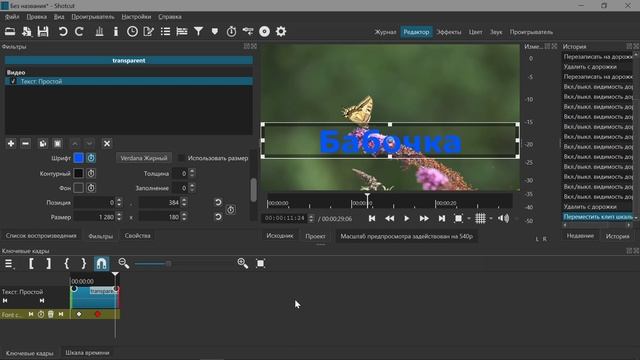640x360 pixels.
Task: Switch to Шкала времени tab
Action: [x=87, y=353]
